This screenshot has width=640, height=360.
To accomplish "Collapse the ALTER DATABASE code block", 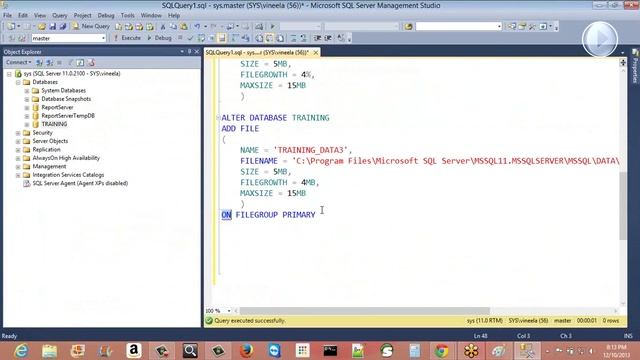I will 218,118.
